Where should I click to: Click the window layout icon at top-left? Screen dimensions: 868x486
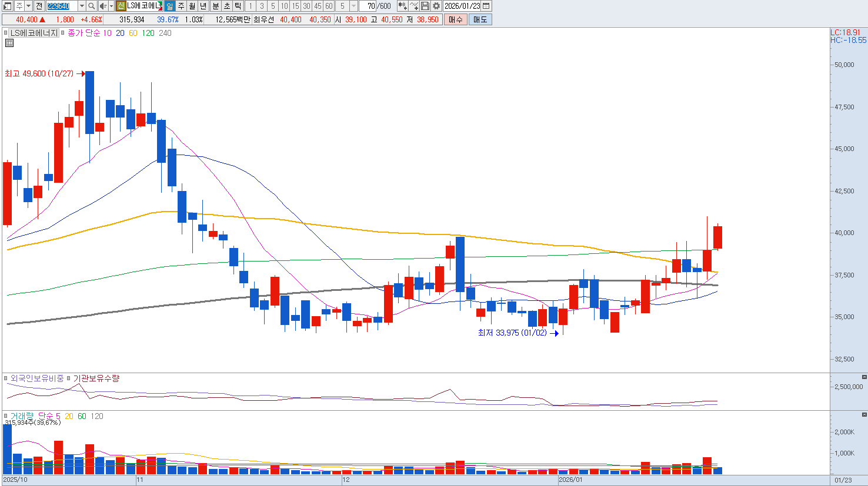click(8, 6)
